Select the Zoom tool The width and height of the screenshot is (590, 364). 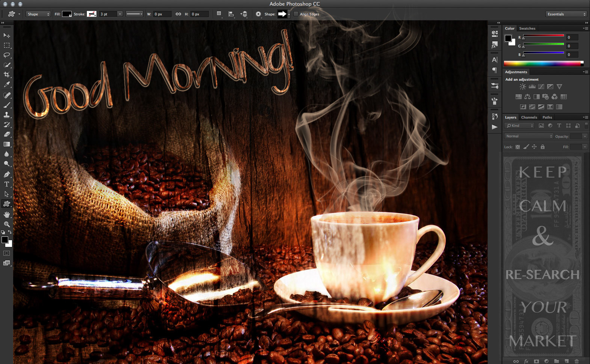coord(7,224)
